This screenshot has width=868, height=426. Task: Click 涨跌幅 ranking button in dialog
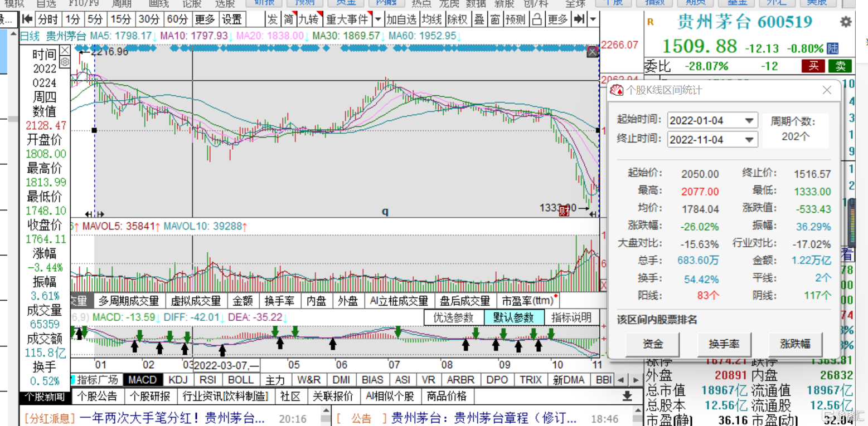[x=796, y=344]
